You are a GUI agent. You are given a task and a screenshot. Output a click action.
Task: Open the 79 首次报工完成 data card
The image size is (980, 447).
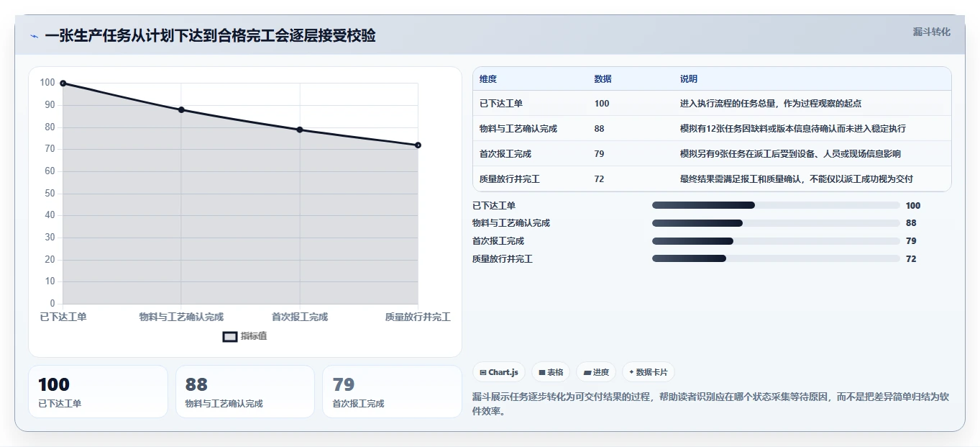pyautogui.click(x=392, y=392)
